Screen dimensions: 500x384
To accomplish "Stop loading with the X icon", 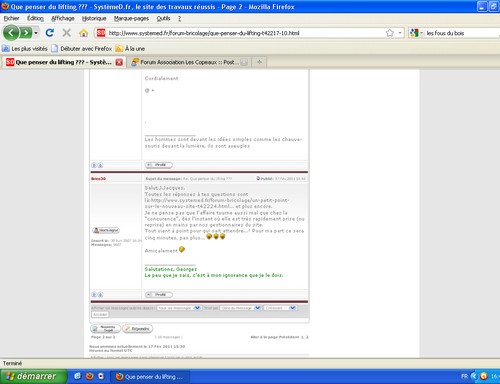I will 67,33.
